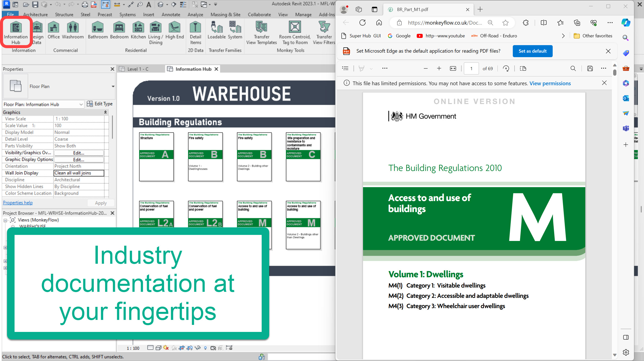Open the Floor Plan type selector dropdown

point(113,86)
